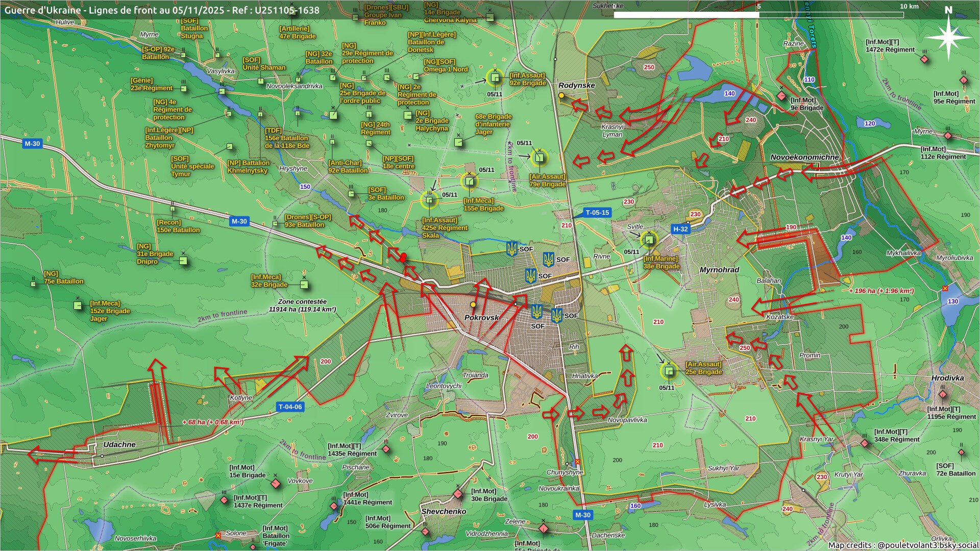Click the '+ 68 ha' gain label
This screenshot has height=551, width=980.
tap(213, 422)
